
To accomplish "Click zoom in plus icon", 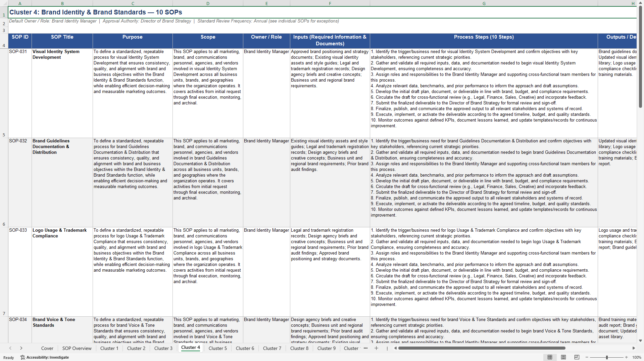I will [x=626, y=357].
